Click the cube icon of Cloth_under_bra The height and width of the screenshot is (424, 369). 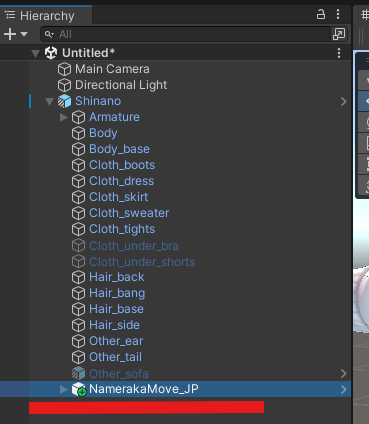coord(78,246)
